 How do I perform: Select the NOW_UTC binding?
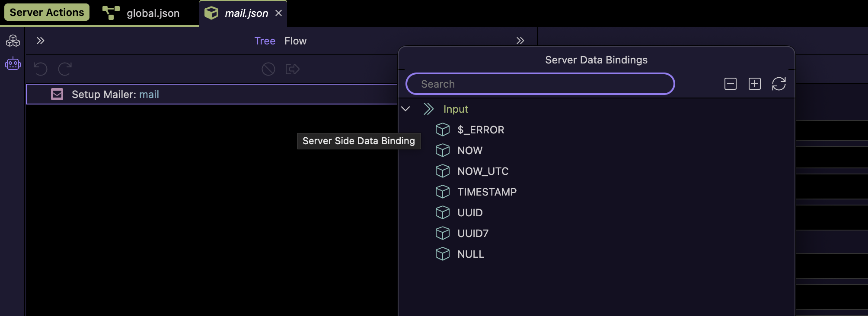click(482, 171)
